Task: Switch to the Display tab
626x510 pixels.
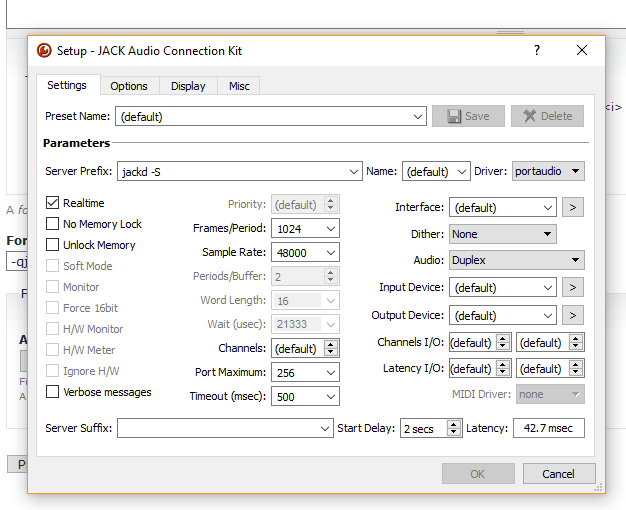Action: coord(188,86)
